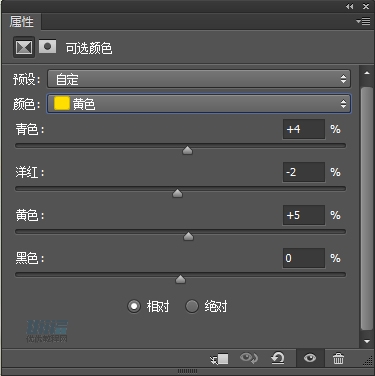Click the panel resize grip corner

point(368,360)
